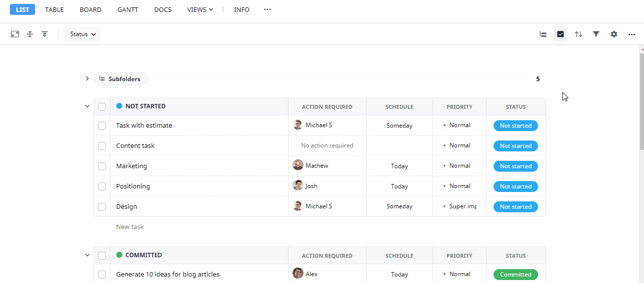644x283 pixels.
Task: Open the Positioning task name
Action: point(133,187)
